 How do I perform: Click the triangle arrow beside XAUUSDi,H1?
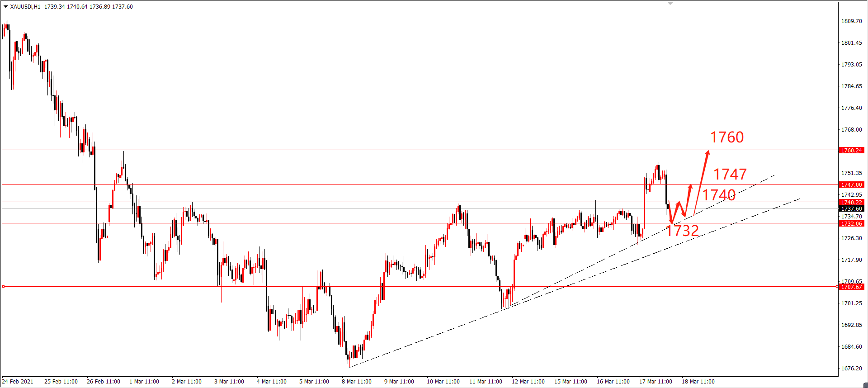(6, 7)
